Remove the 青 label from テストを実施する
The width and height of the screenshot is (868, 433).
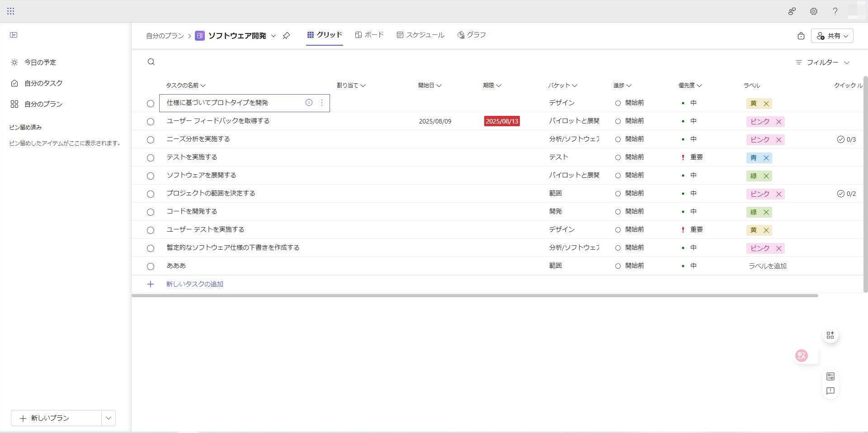pyautogui.click(x=766, y=158)
